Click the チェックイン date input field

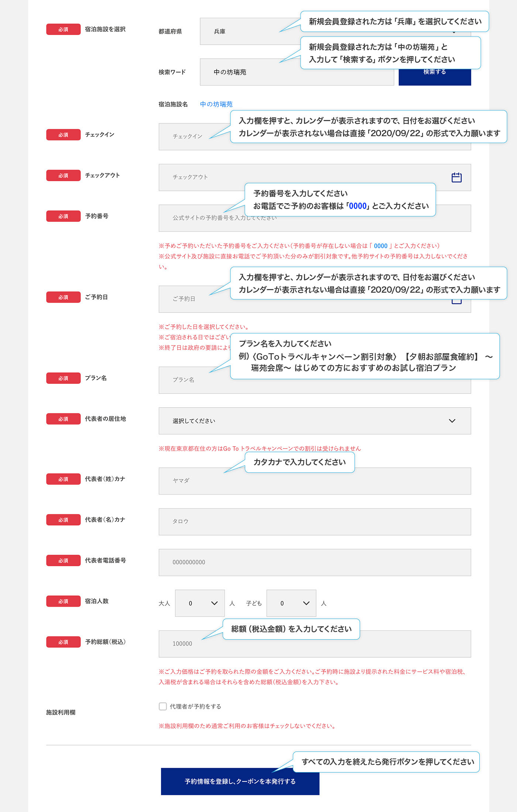pyautogui.click(x=315, y=137)
